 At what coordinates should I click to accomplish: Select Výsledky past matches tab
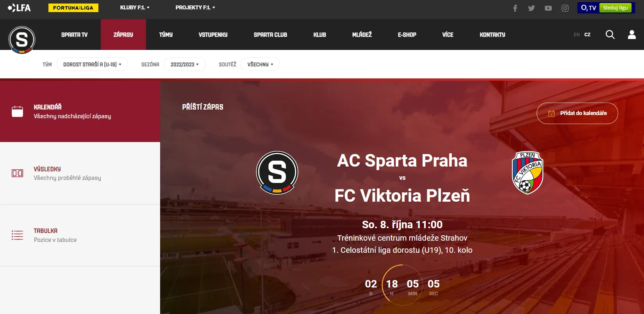pyautogui.click(x=80, y=173)
